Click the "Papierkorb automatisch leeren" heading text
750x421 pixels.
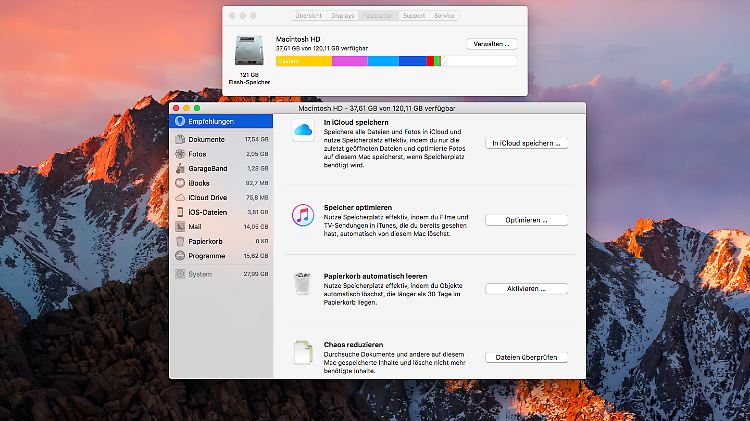(x=375, y=276)
